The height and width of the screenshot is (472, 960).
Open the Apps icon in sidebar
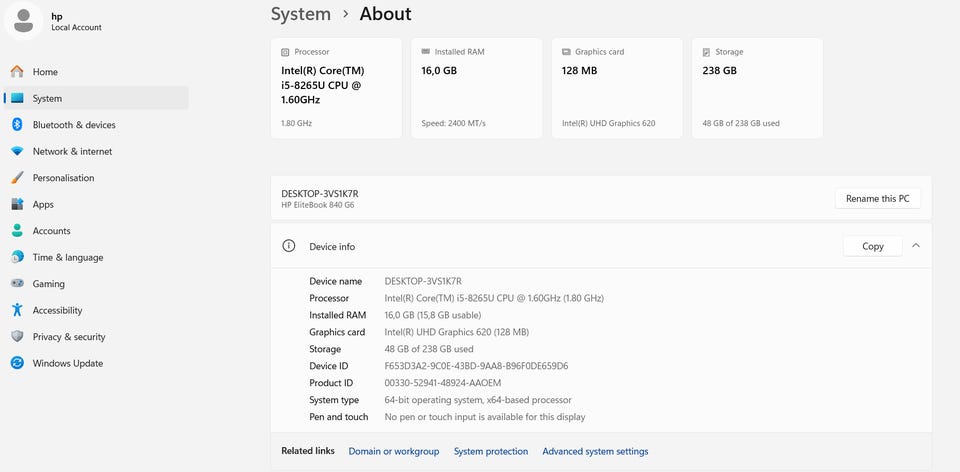pyautogui.click(x=17, y=204)
